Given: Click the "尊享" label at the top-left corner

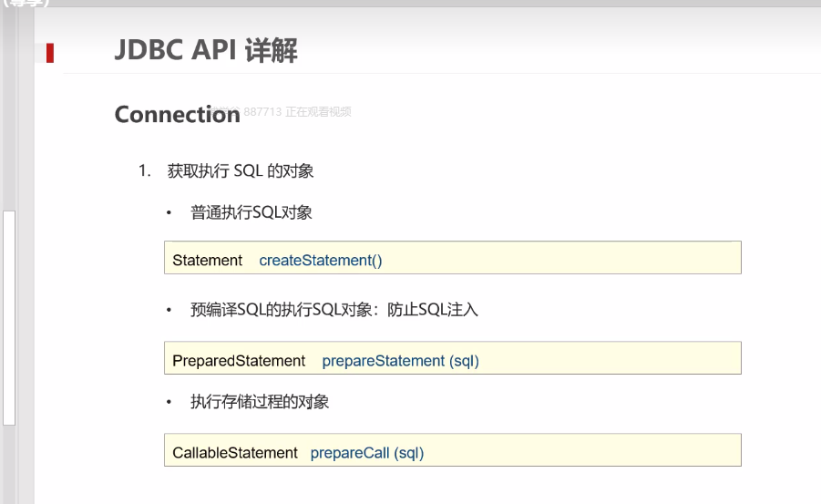Looking at the screenshot, I should pyautogui.click(x=26, y=3).
